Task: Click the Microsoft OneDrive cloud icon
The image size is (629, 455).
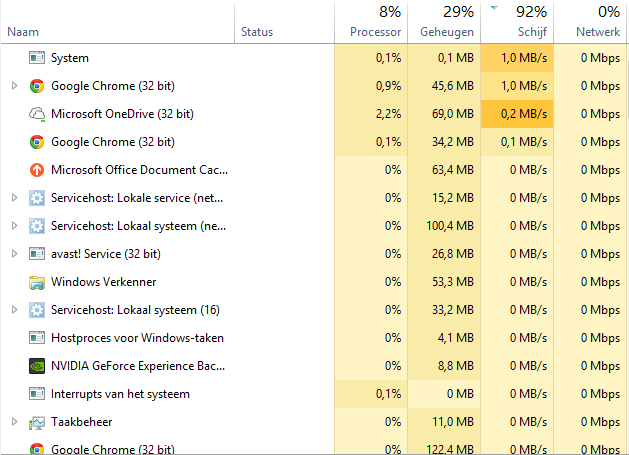Action: coord(37,114)
